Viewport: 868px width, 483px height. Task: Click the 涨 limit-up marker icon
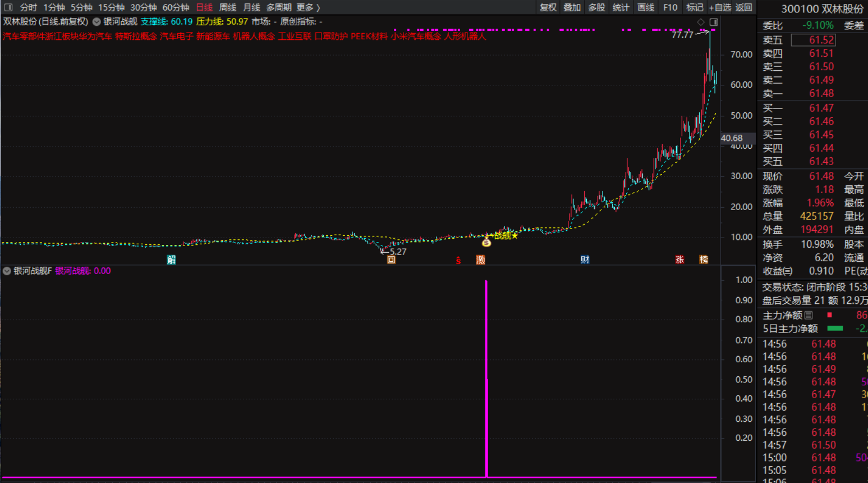(679, 259)
